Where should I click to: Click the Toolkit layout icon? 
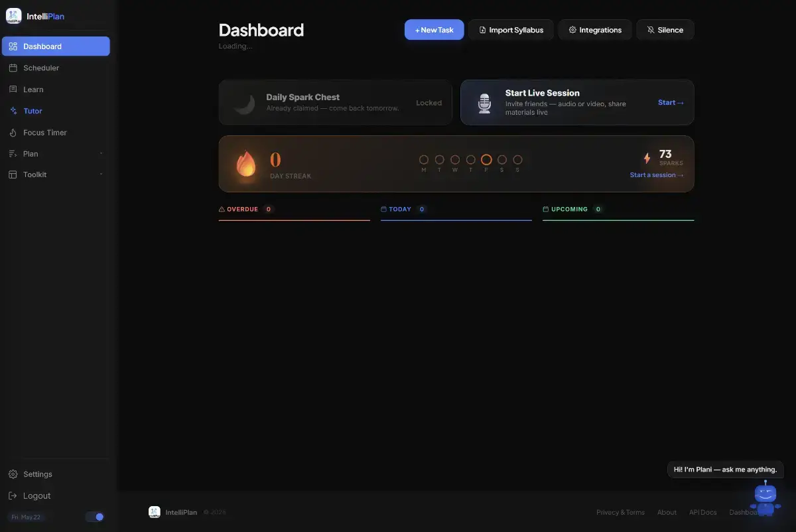point(13,174)
